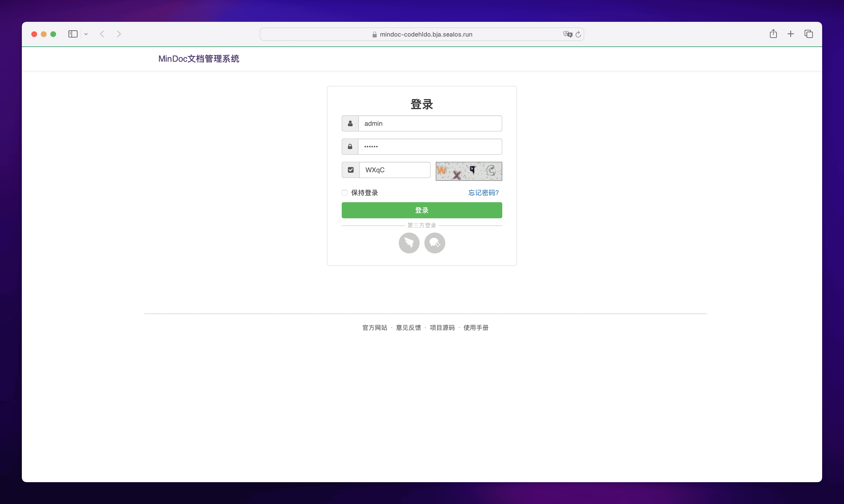Show the tab overview icon
The height and width of the screenshot is (504, 844).
[x=809, y=34]
